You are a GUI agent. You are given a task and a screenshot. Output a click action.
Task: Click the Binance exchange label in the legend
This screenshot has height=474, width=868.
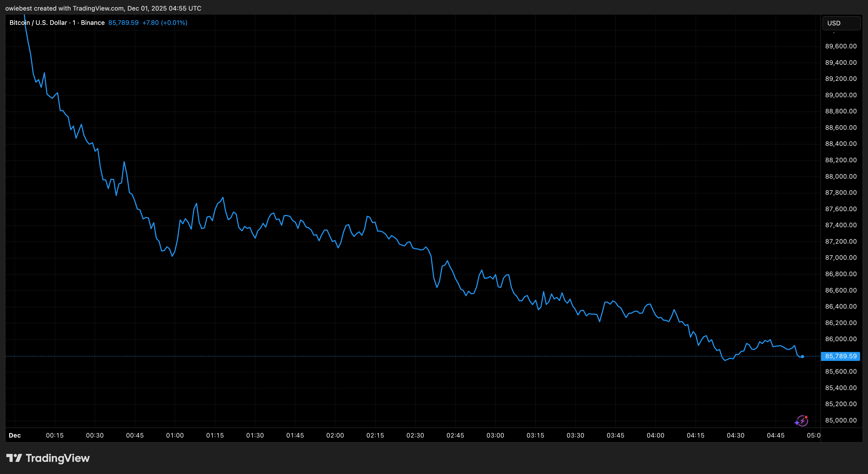tap(93, 22)
